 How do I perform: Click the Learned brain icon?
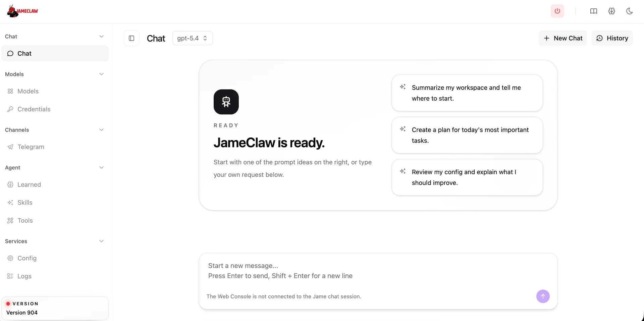[x=10, y=184]
